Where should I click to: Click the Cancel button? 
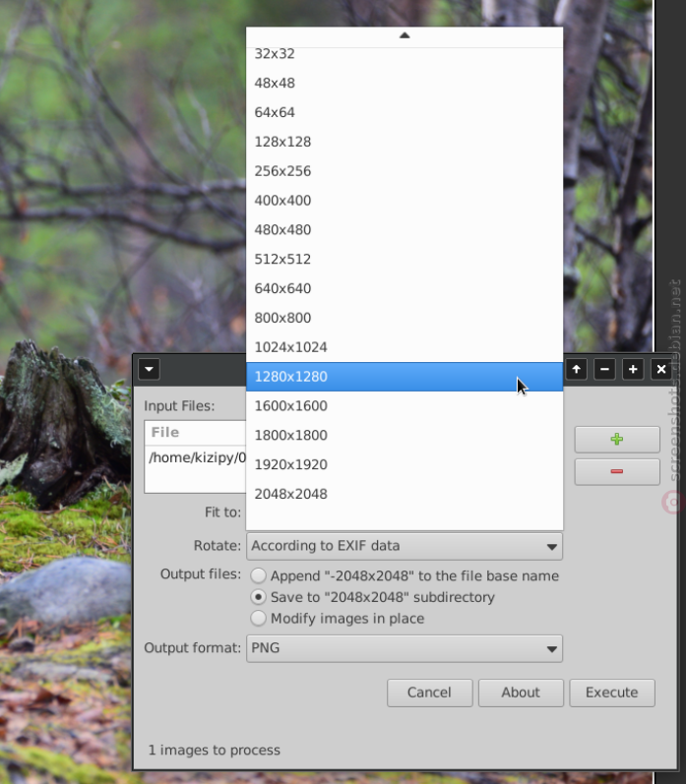429,693
